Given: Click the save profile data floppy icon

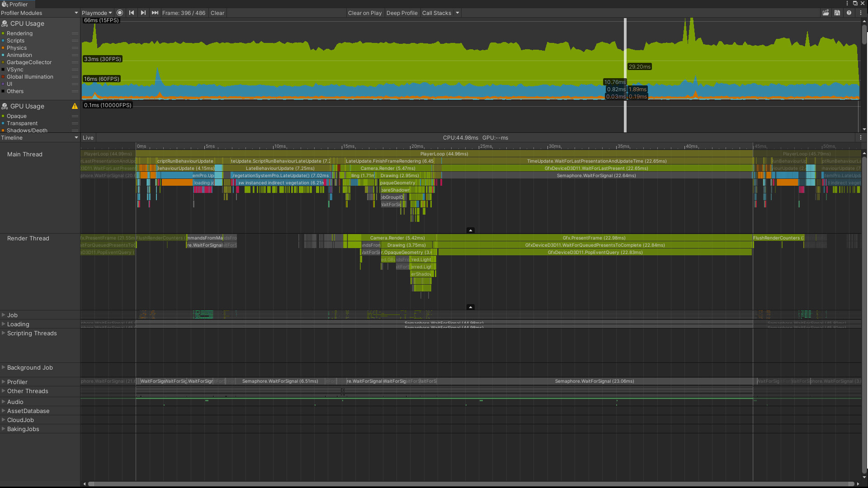Looking at the screenshot, I should coord(837,13).
